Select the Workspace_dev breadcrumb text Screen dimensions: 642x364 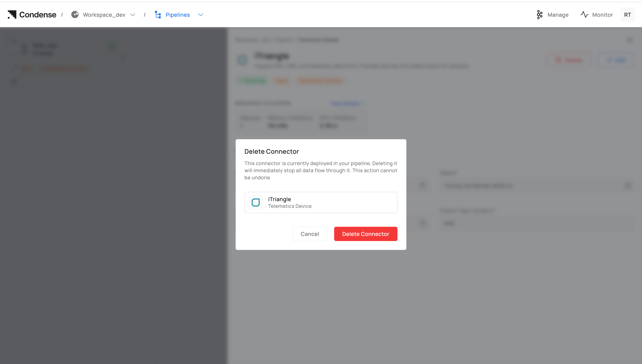(104, 15)
